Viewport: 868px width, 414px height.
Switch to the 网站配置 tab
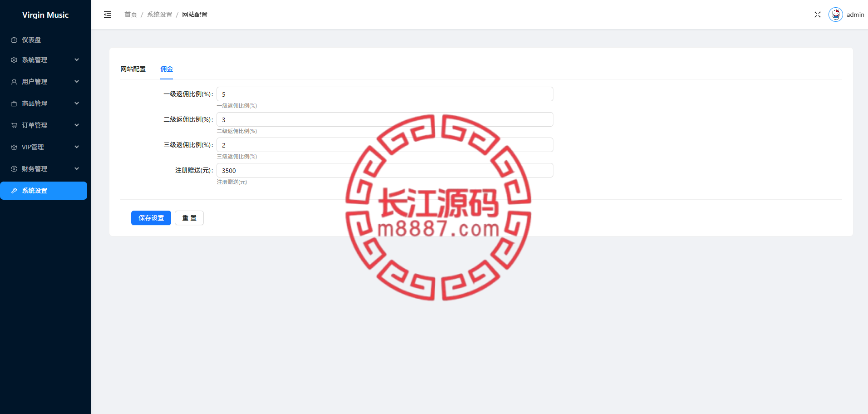[x=133, y=69]
